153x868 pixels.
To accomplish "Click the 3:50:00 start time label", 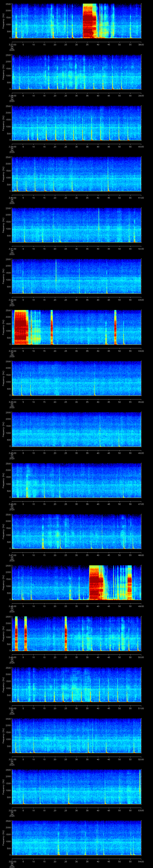I will point(12,708).
